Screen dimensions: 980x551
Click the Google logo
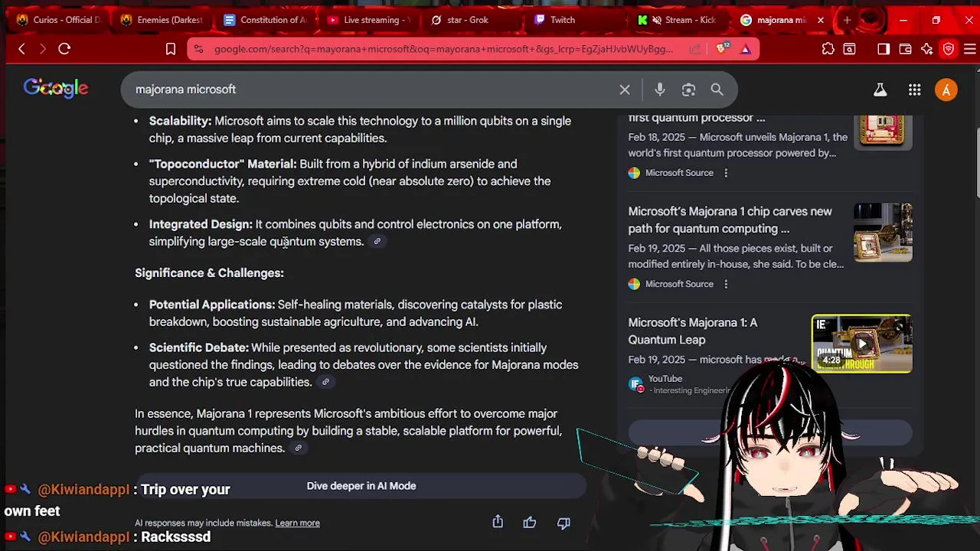pos(56,89)
